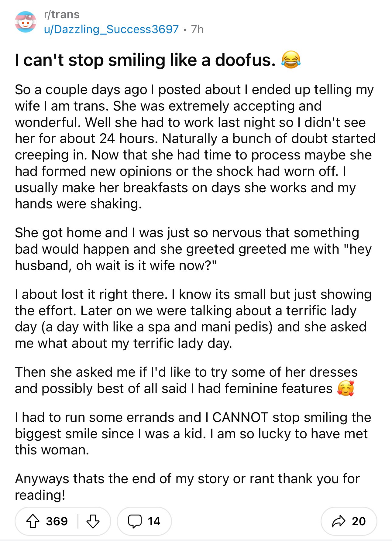Open the 14 comments count
The image size is (392, 541).
pyautogui.click(x=154, y=521)
